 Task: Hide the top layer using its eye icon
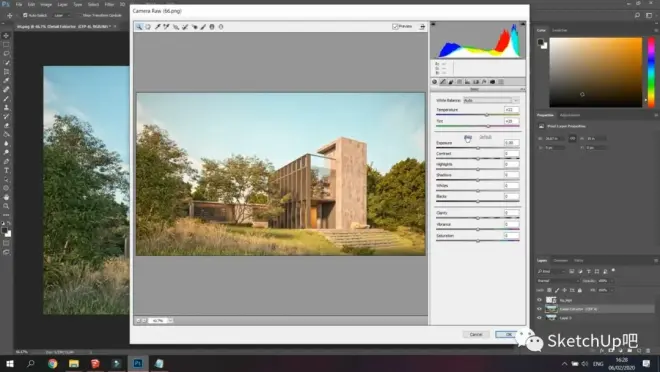point(539,300)
